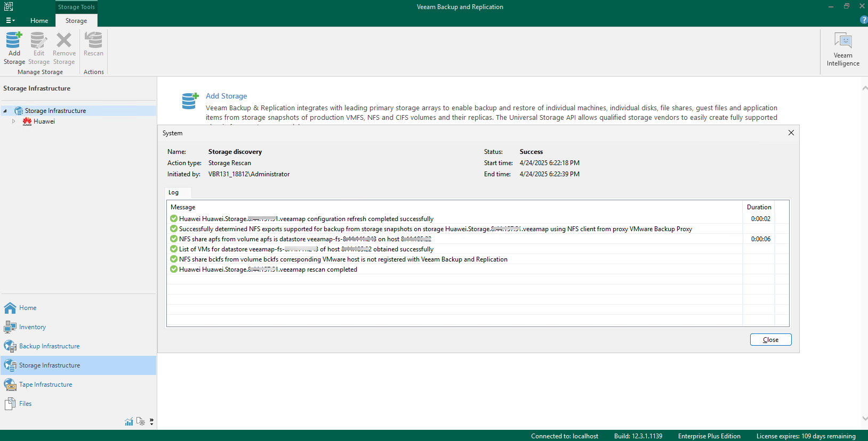Click the end time 6:22:39 PM value
The height and width of the screenshot is (441, 868).
pos(550,174)
